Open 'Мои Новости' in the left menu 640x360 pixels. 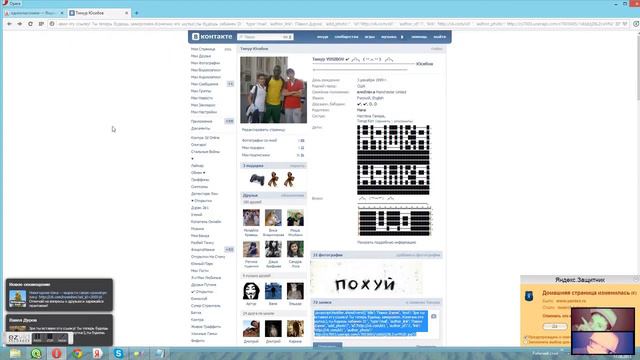tap(202, 98)
